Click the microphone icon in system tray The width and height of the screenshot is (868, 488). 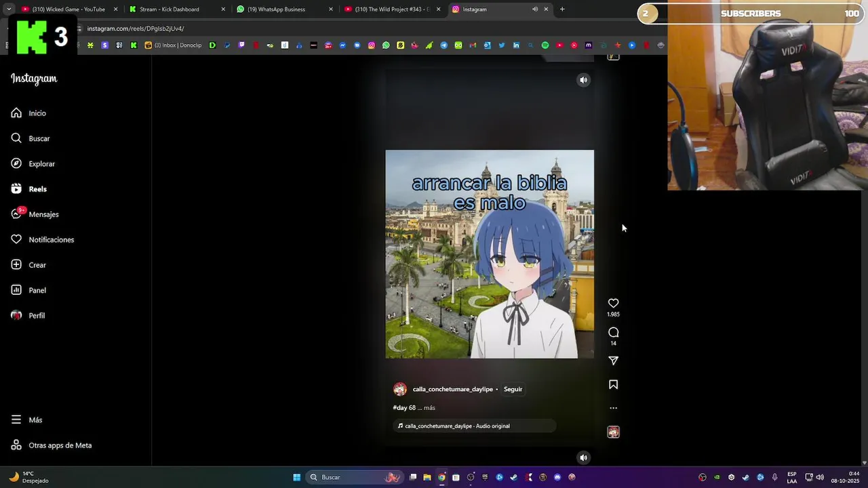(x=774, y=477)
